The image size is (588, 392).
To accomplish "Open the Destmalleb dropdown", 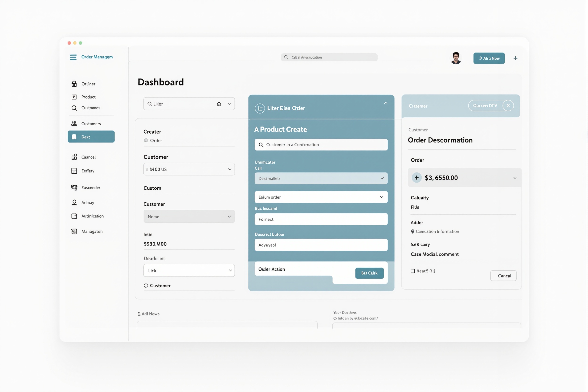I will point(321,178).
